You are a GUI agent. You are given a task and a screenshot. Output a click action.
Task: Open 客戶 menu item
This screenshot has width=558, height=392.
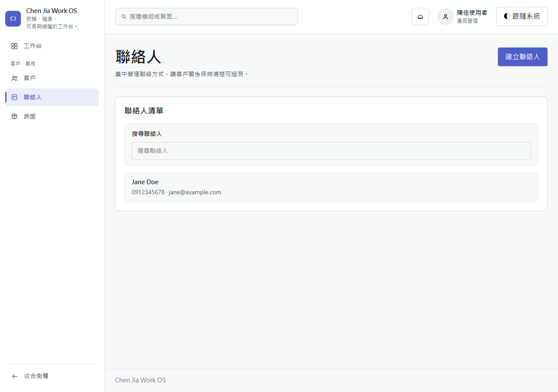[52, 78]
